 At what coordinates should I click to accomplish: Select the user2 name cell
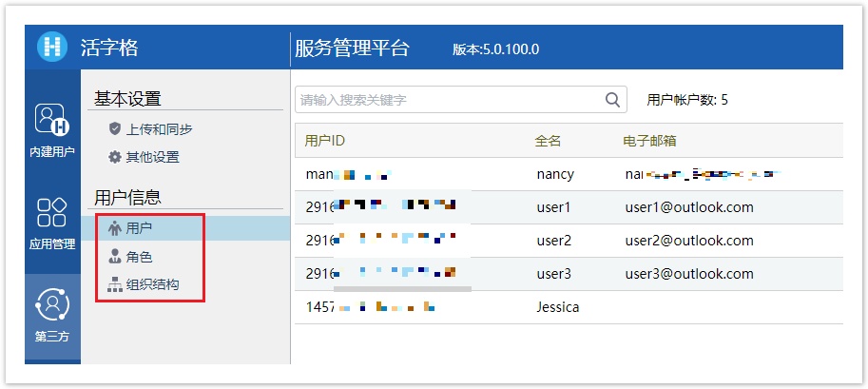coord(553,241)
